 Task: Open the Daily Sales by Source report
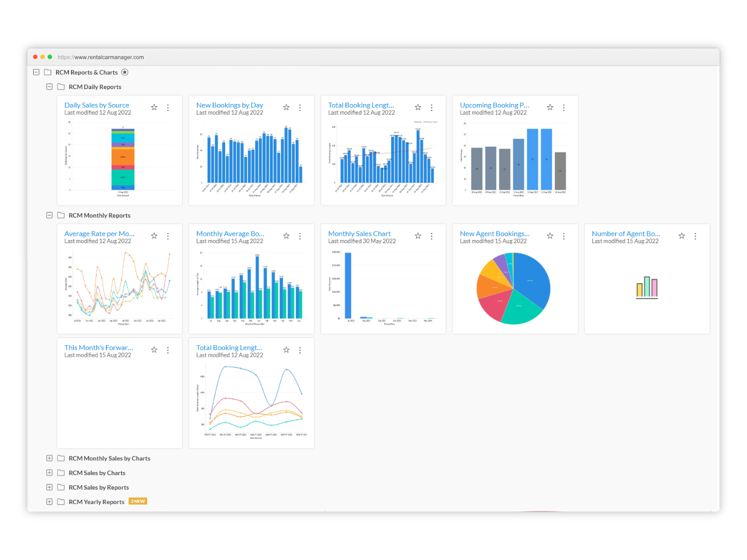point(97,105)
